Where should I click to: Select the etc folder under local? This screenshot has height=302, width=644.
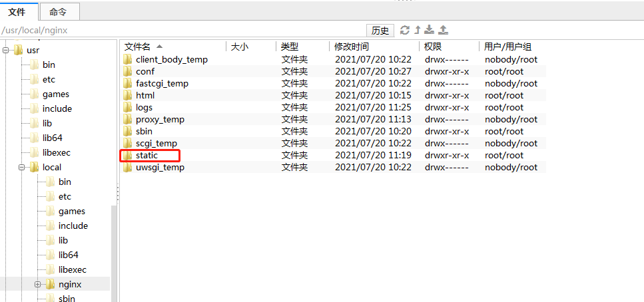(65, 196)
